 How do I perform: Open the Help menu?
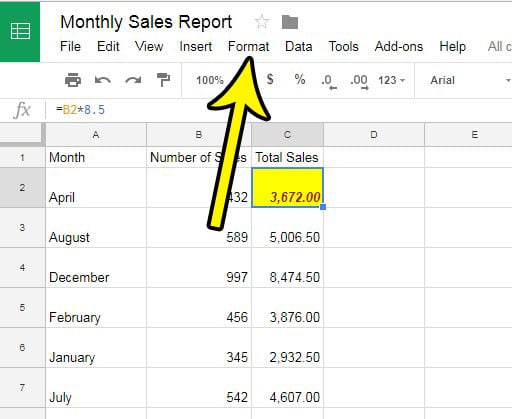(452, 46)
